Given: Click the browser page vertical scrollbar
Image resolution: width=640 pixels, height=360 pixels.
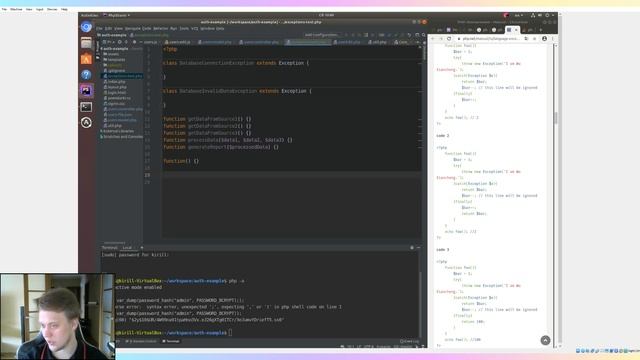Looking at the screenshot, I should point(555,118).
